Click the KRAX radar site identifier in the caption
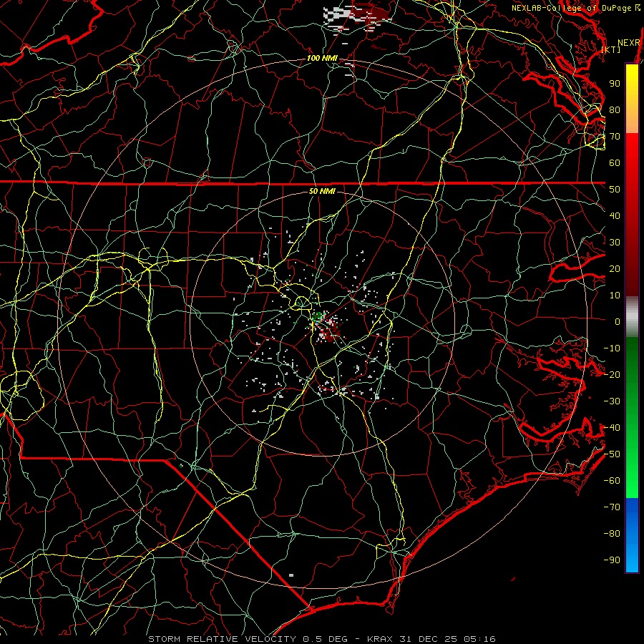 380,639
